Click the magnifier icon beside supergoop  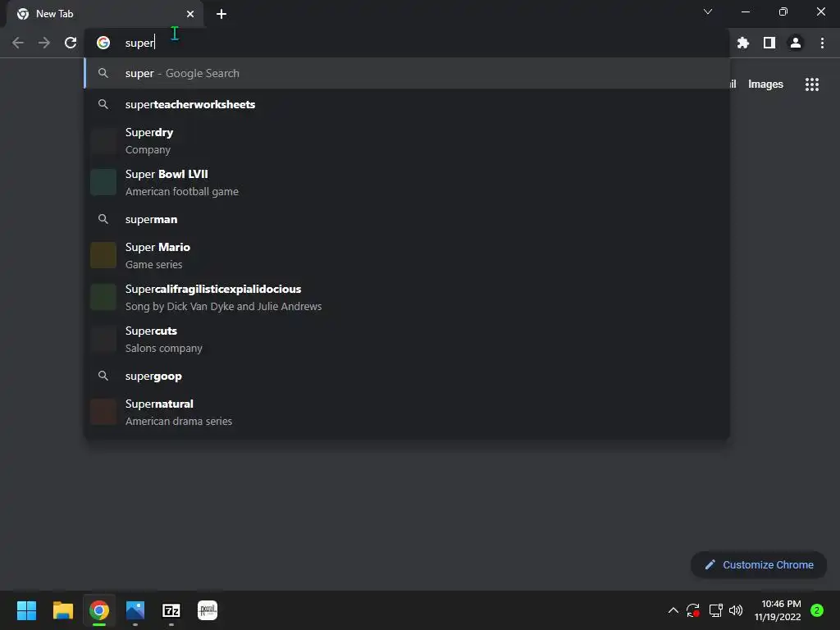coord(103,376)
